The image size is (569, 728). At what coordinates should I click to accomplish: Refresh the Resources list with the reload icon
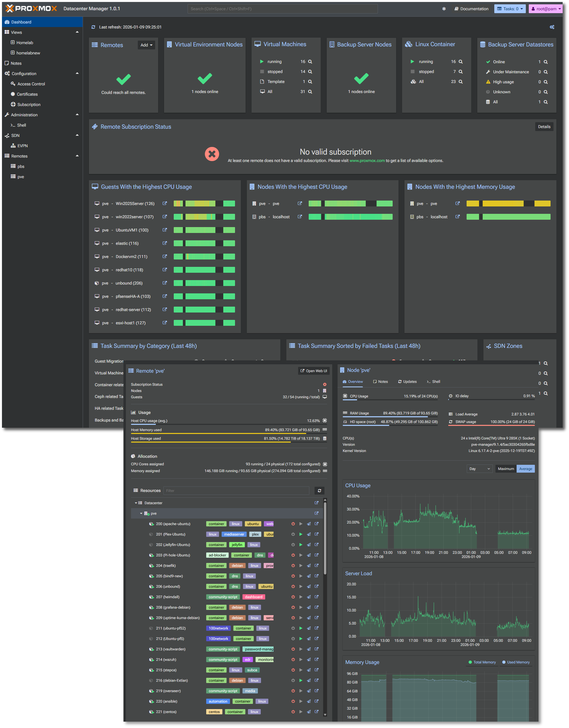[319, 490]
